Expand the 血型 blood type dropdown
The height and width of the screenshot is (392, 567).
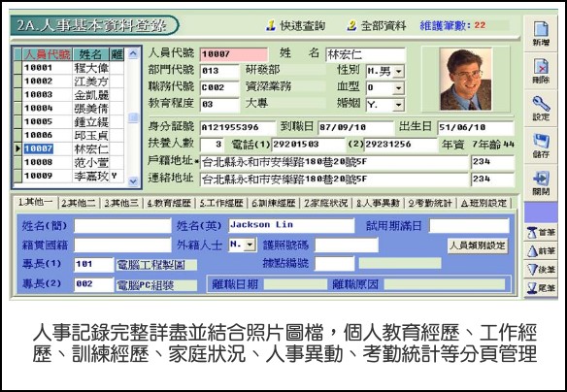click(x=398, y=87)
